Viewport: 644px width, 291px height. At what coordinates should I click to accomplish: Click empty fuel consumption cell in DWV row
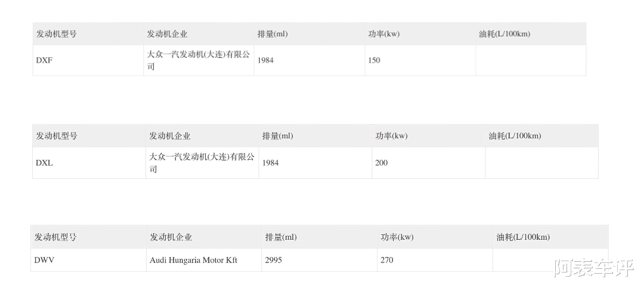coord(550,260)
